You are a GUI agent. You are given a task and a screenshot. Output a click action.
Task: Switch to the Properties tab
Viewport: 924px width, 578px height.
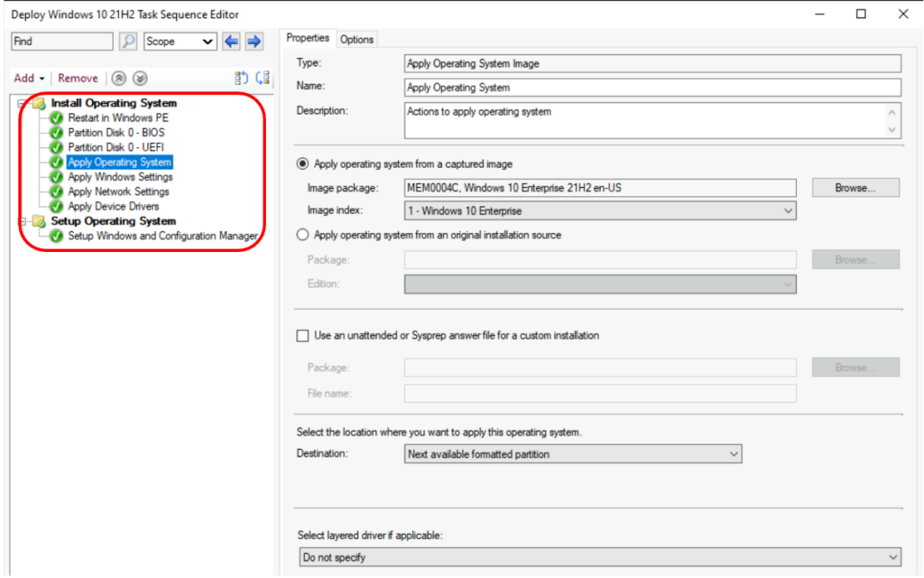[x=307, y=38]
